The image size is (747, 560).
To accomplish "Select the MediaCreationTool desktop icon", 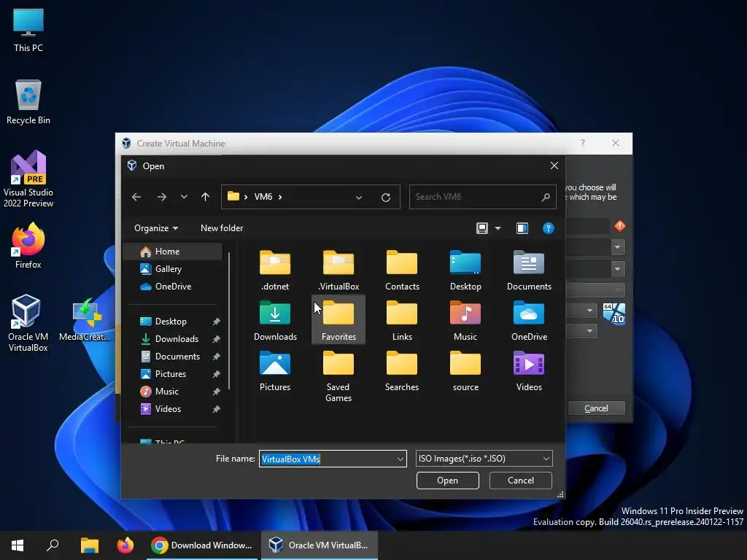I will pos(85,320).
